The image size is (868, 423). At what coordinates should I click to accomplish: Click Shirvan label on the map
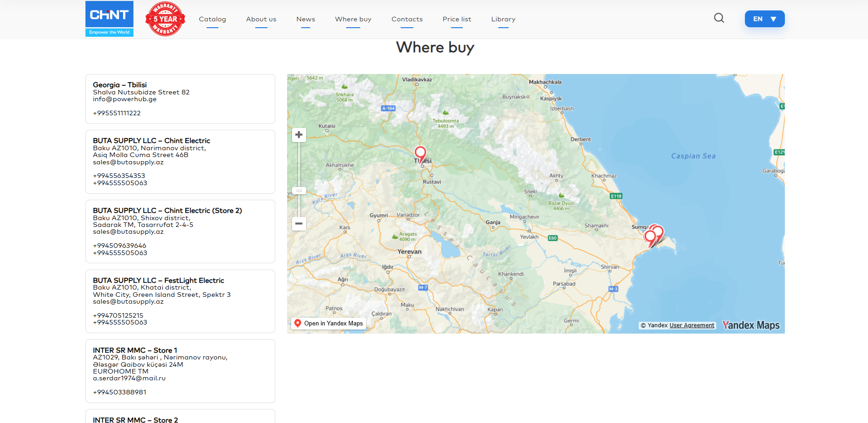coord(610,267)
